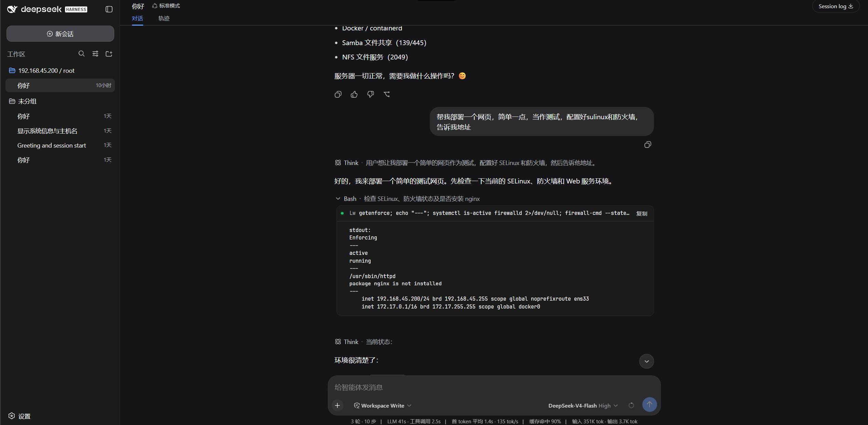Click the Enforcing output line
Viewport: 868px width, 425px height.
(x=363, y=237)
